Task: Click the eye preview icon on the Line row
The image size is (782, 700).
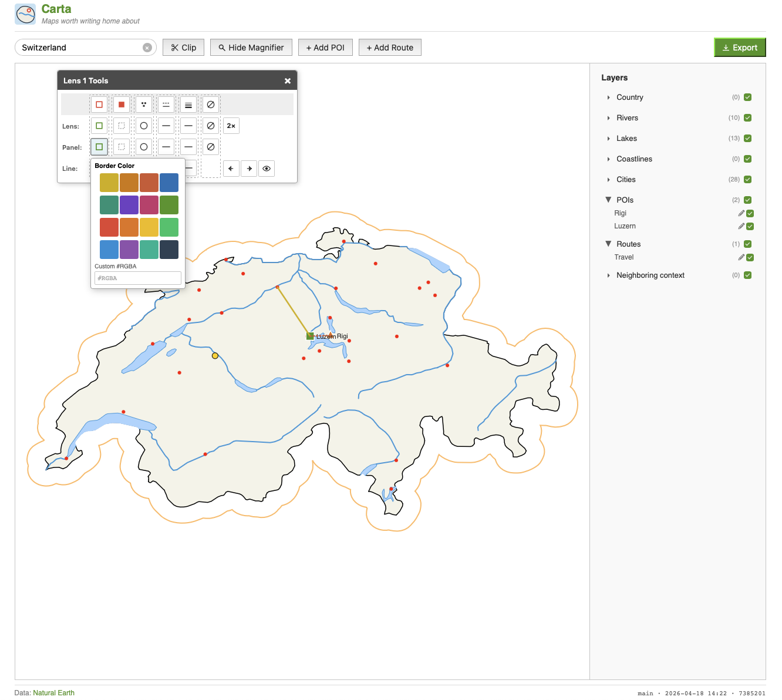Action: click(267, 169)
